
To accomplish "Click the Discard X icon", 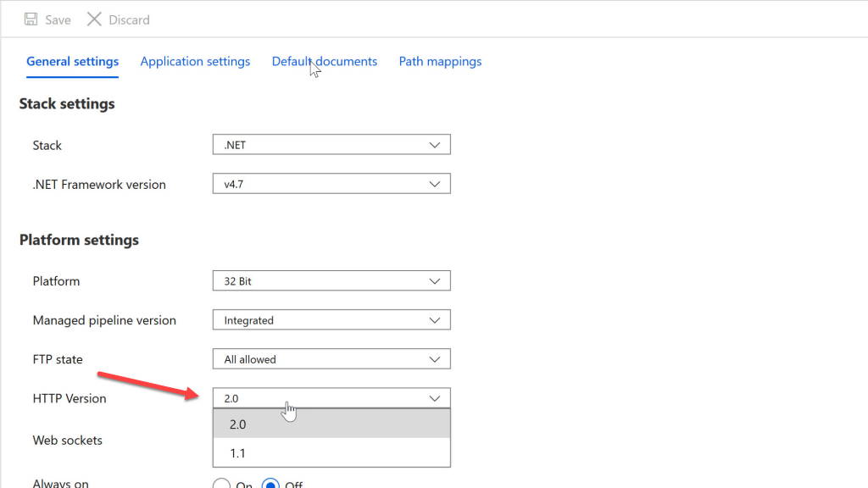I will 95,19.
